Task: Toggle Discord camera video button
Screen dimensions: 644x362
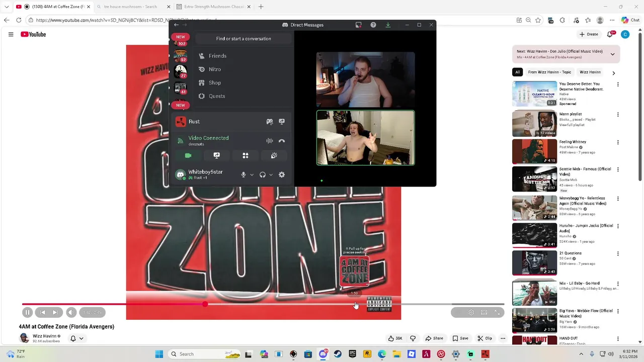Action: (x=188, y=155)
